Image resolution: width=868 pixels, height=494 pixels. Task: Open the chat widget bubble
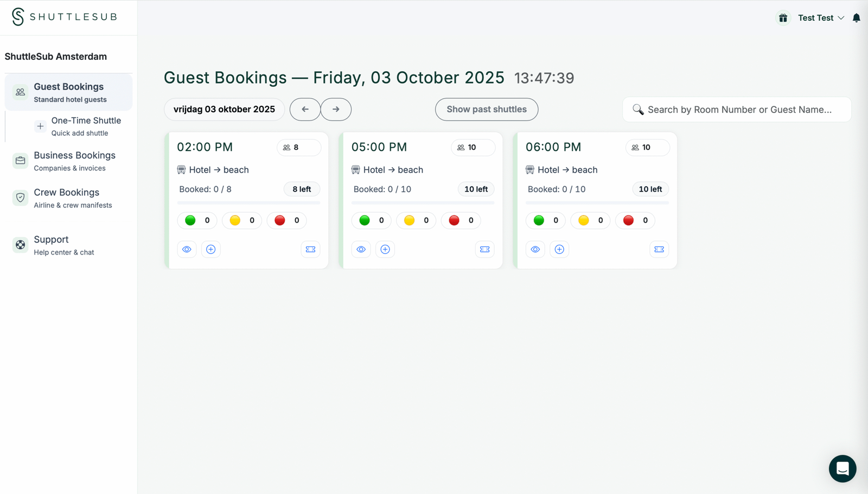(x=842, y=468)
